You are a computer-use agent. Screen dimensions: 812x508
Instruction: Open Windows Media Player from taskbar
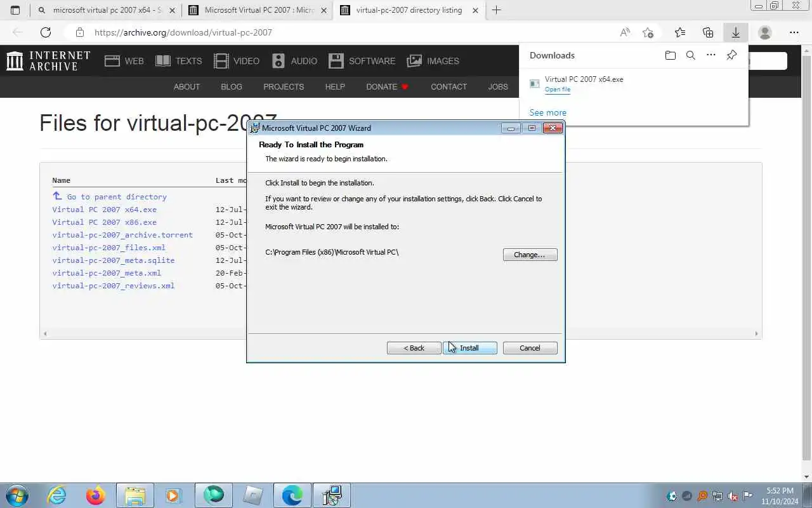(x=173, y=495)
